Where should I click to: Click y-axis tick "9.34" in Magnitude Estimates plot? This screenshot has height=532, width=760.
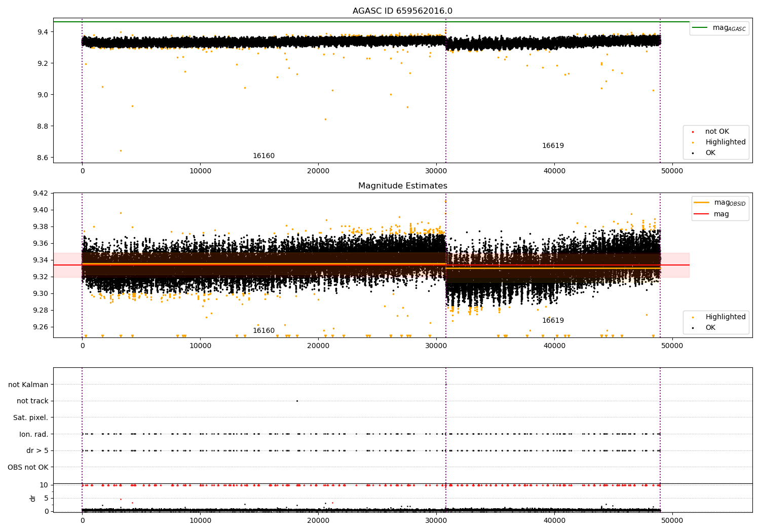pos(41,260)
